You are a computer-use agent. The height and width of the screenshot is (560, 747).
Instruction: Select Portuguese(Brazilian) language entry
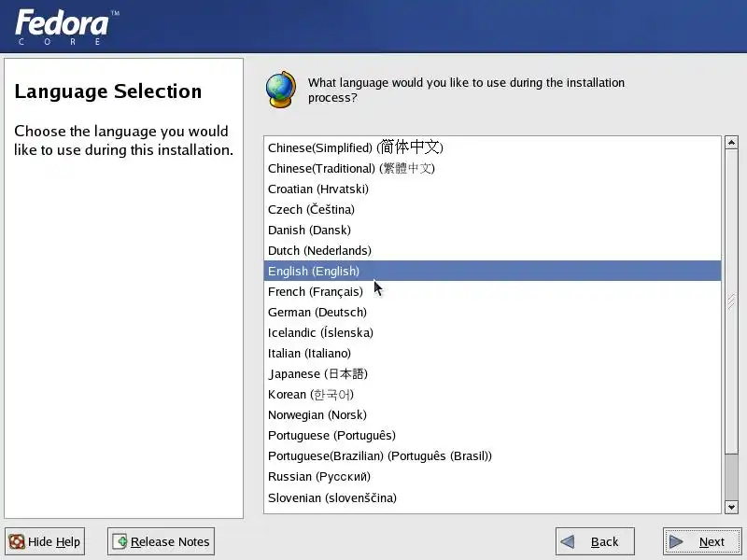pos(492,455)
